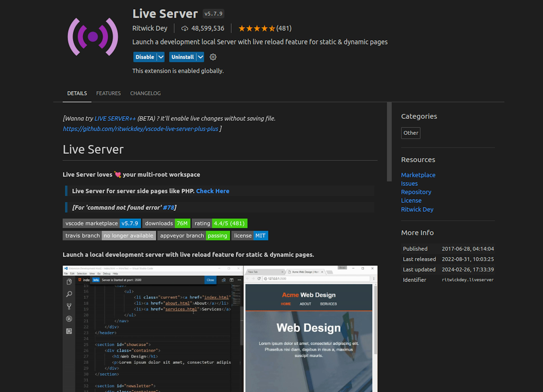The height and width of the screenshot is (392, 543).
Task: Click the vscode marketplace v5.7.9 badge
Action: click(102, 223)
